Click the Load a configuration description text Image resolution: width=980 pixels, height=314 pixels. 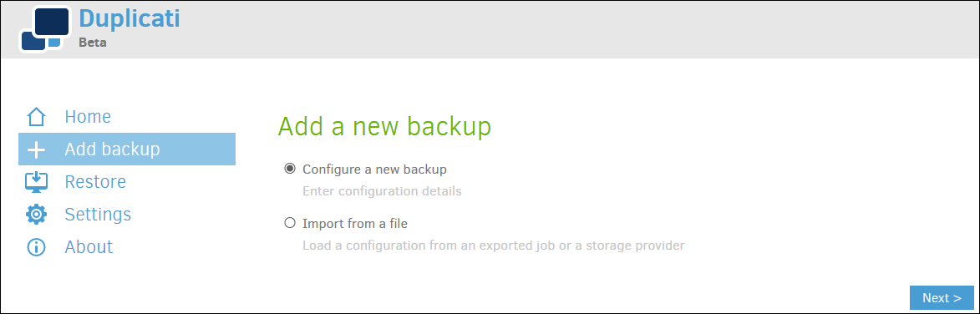pyautogui.click(x=494, y=246)
